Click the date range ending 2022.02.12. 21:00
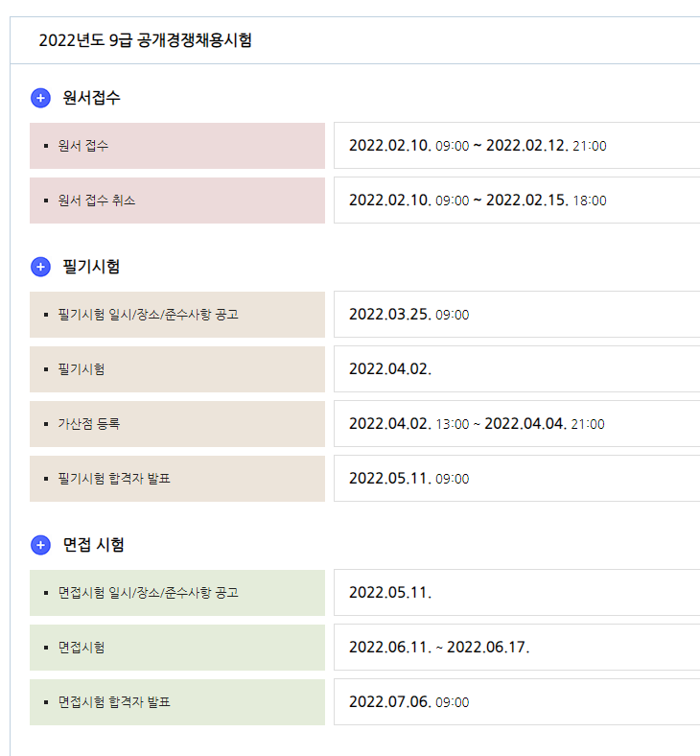Image resolution: width=700 pixels, height=756 pixels. [478, 146]
